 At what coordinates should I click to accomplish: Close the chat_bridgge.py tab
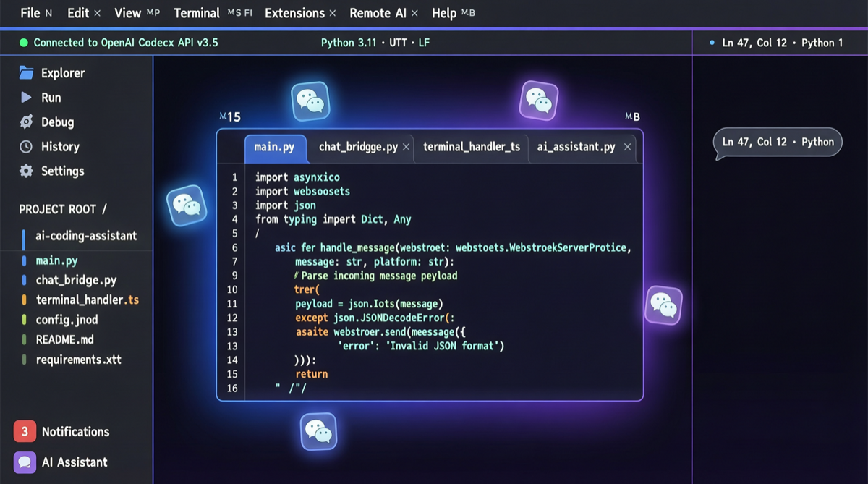407,147
